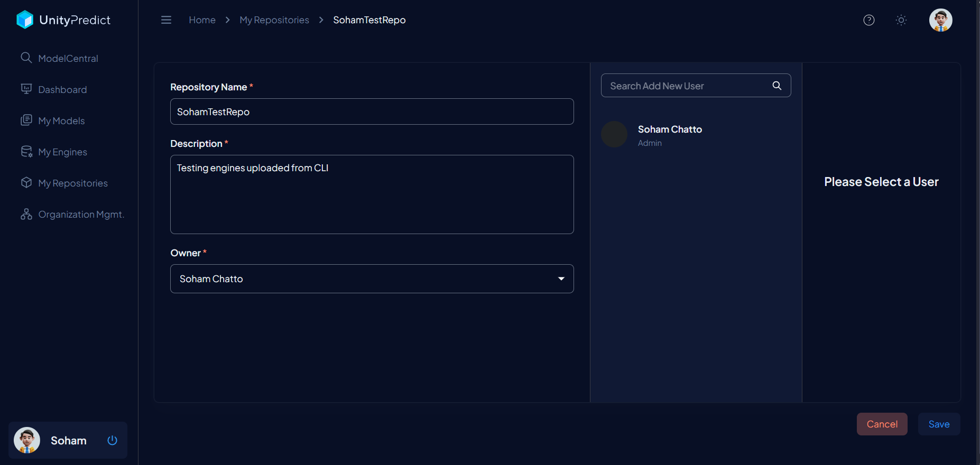
Task: Click Home breadcrumb link
Action: [202, 20]
